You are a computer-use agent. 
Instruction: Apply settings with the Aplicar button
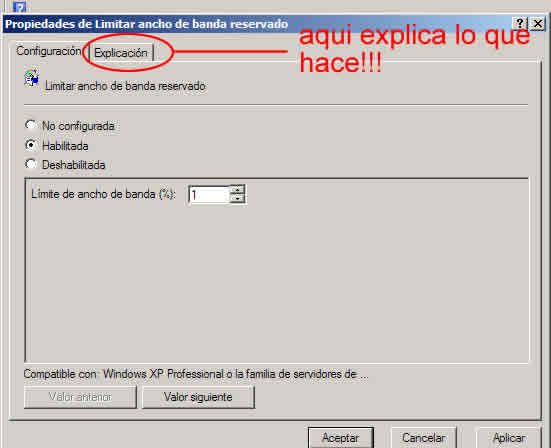(x=509, y=438)
